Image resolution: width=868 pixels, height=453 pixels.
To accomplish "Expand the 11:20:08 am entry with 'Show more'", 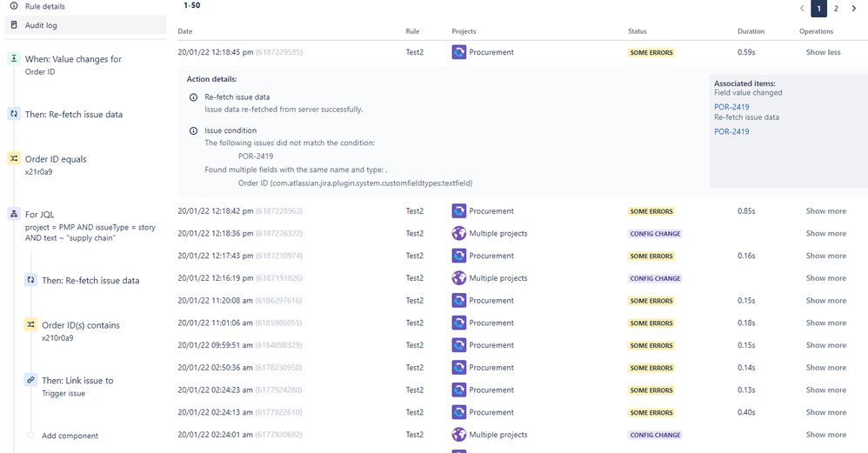I will tap(826, 300).
